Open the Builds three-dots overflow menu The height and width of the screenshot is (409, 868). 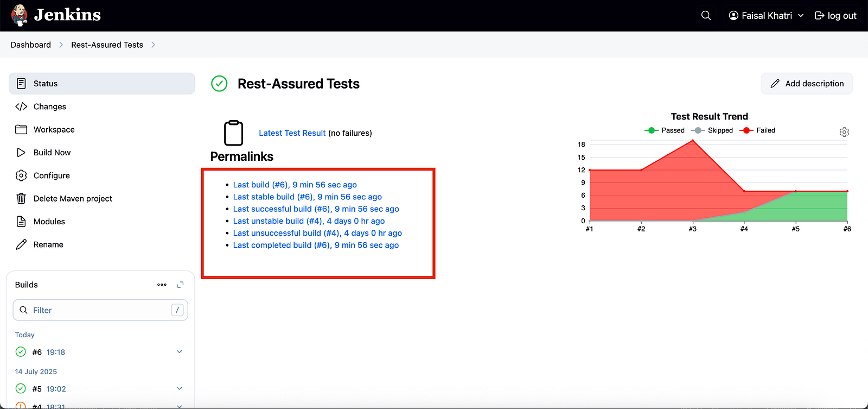click(x=162, y=285)
